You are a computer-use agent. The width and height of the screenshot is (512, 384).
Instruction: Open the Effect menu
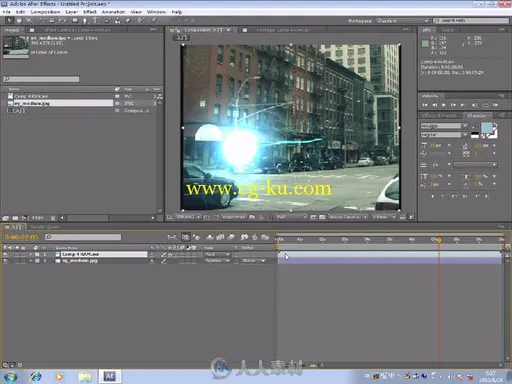pyautogui.click(x=90, y=12)
